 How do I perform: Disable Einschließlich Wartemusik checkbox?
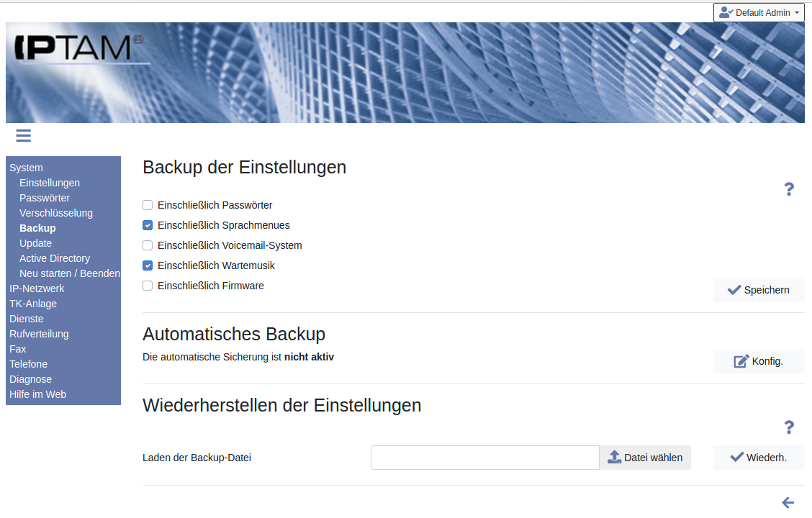(148, 265)
